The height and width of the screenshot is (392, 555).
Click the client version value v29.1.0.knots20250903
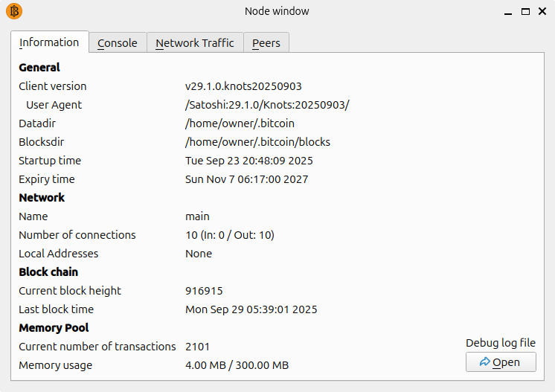click(243, 86)
